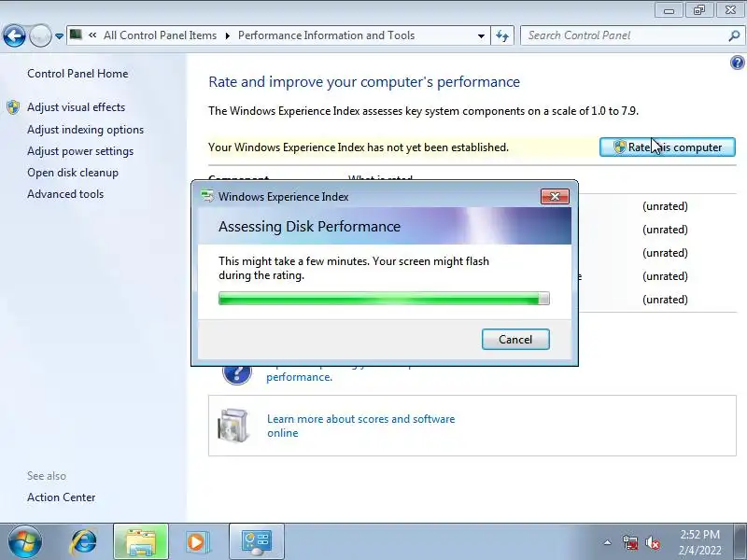This screenshot has width=747, height=560.
Task: Launch Open disk cleanup
Action: point(73,173)
